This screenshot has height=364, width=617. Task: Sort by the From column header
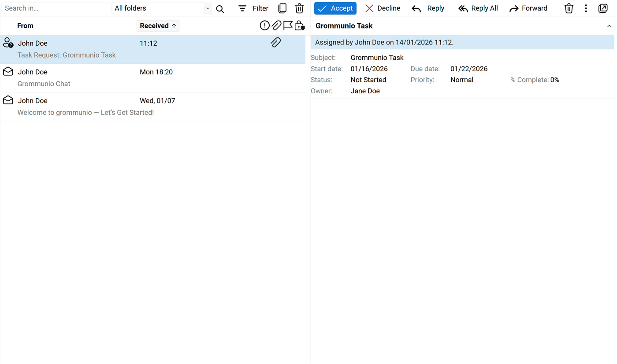tap(25, 26)
